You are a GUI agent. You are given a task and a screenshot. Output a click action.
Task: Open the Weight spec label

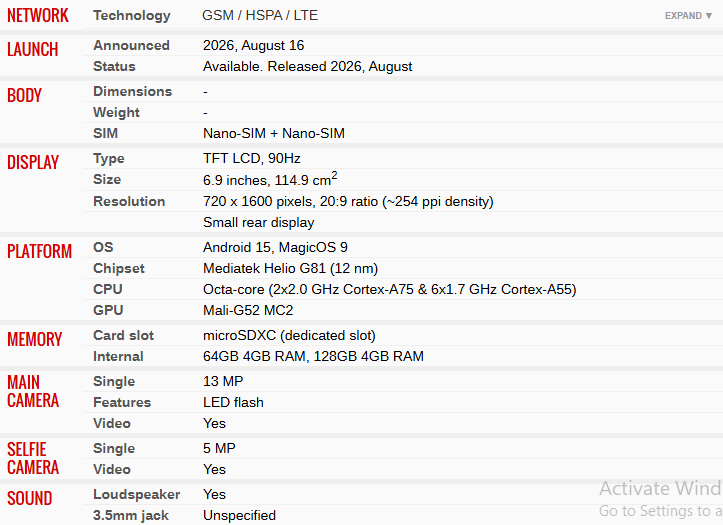116,112
